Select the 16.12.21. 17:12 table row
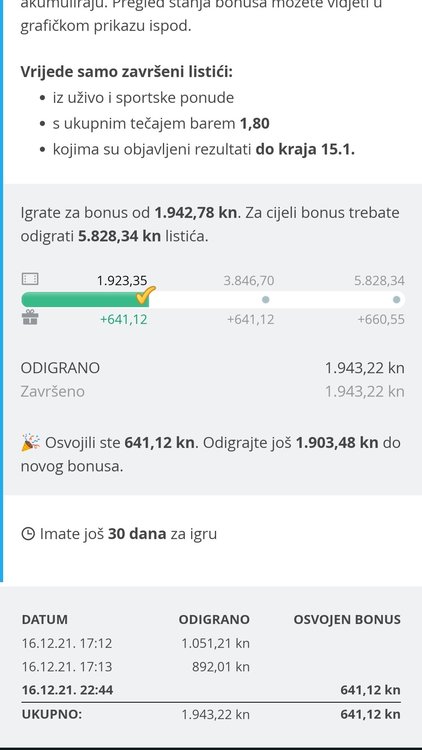 [211, 643]
